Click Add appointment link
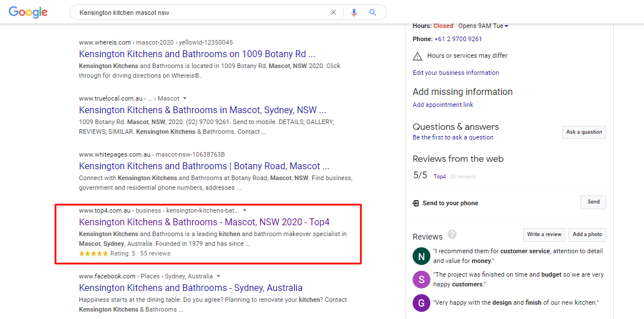The image size is (644, 319). (443, 105)
